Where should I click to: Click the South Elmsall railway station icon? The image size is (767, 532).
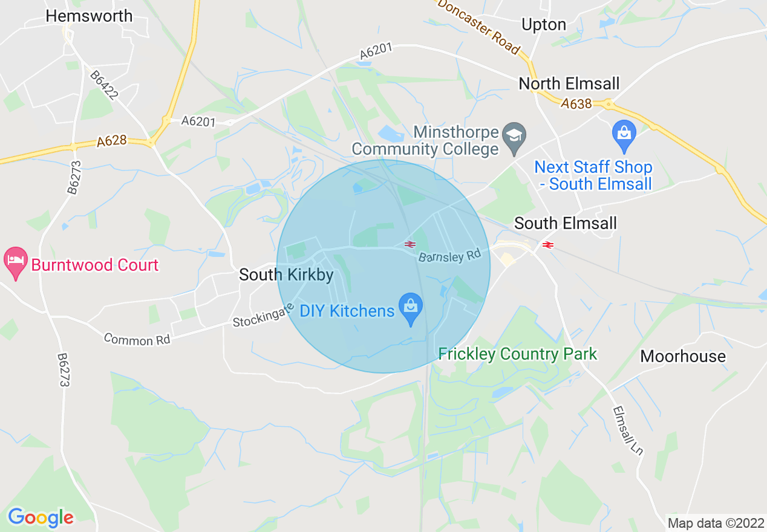tap(549, 245)
